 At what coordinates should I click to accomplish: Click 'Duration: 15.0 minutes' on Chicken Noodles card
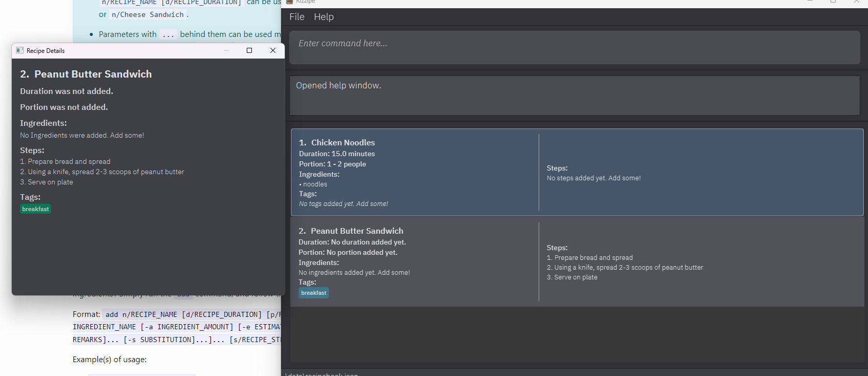click(x=337, y=154)
